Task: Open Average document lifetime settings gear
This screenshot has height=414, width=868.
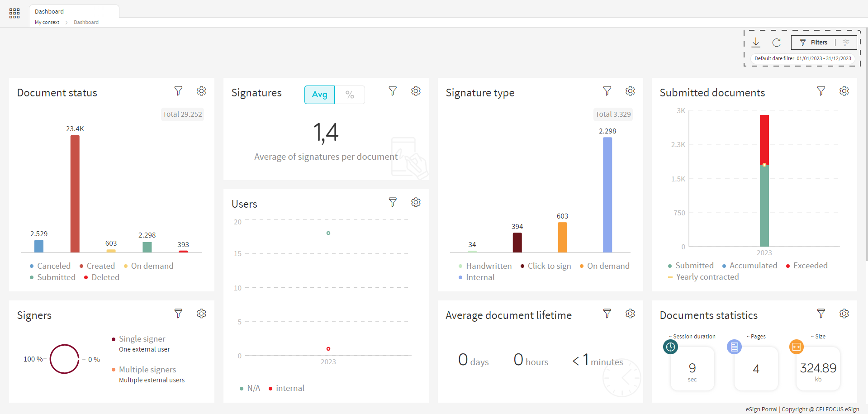Action: point(630,314)
